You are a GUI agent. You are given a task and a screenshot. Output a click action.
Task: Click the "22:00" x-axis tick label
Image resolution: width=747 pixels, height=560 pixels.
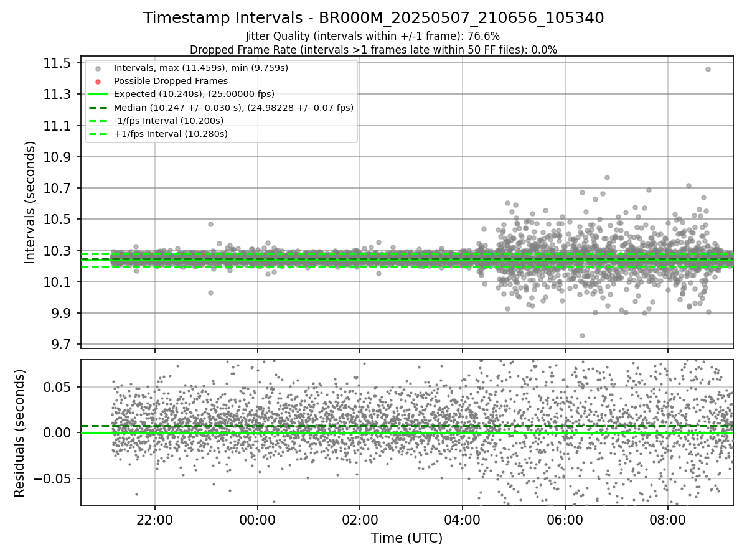[155, 520]
